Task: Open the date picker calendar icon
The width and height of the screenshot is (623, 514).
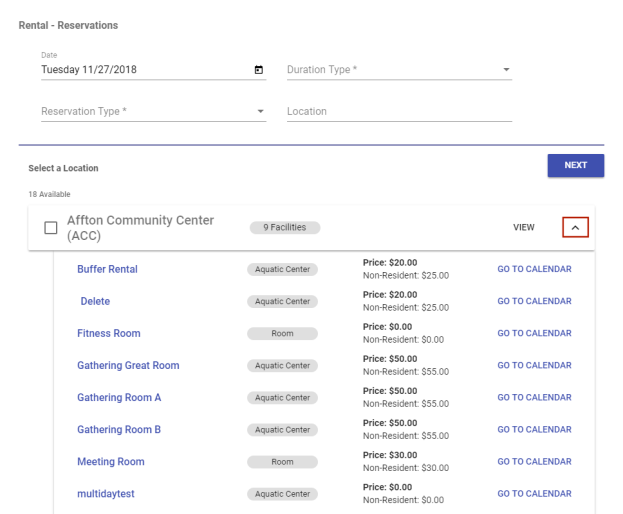Action: [259, 70]
